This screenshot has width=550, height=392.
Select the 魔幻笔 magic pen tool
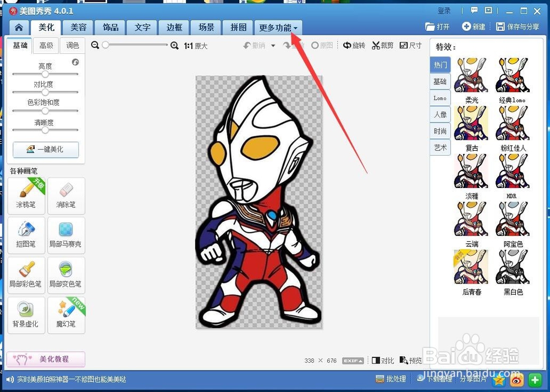tap(66, 315)
